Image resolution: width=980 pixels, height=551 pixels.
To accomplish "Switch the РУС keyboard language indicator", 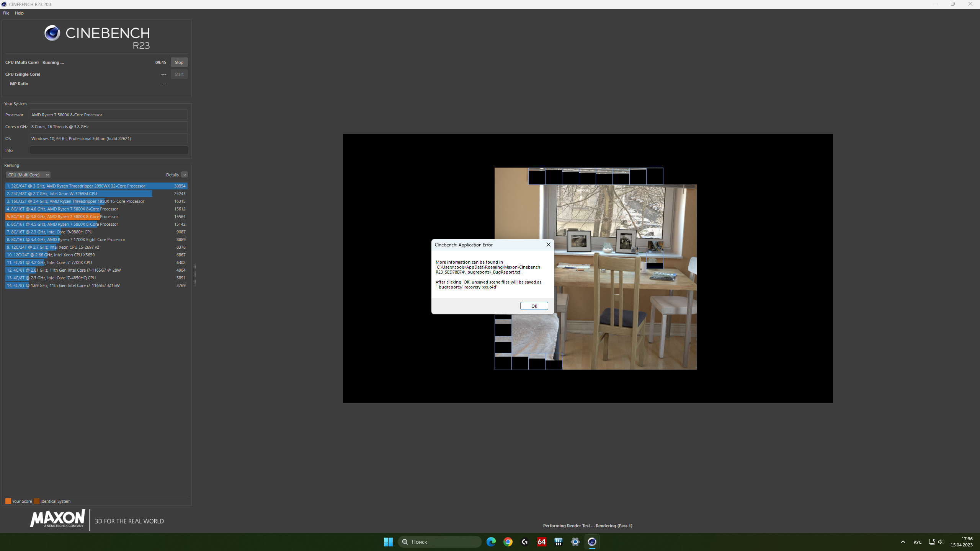I will (917, 541).
